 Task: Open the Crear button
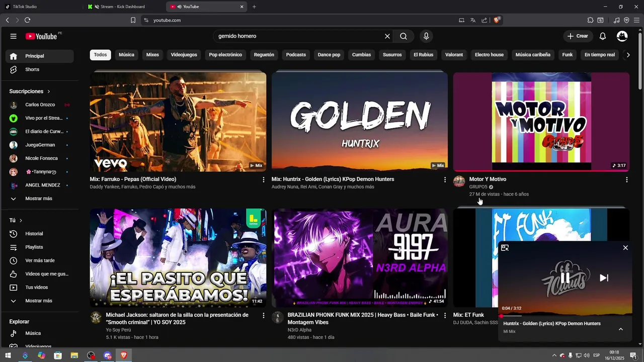pos(578,36)
